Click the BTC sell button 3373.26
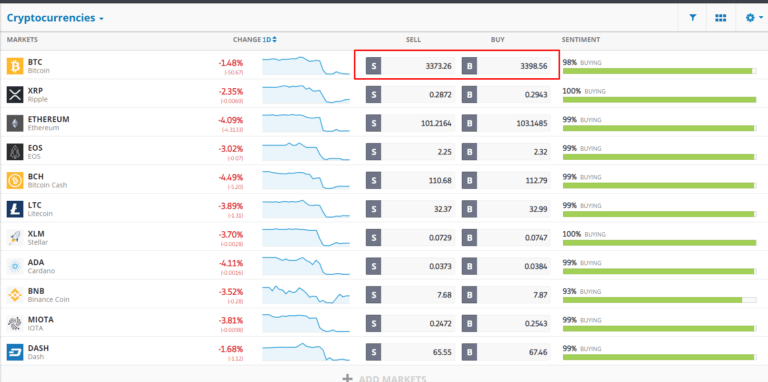Screen dimensions: 768x382 pos(410,66)
